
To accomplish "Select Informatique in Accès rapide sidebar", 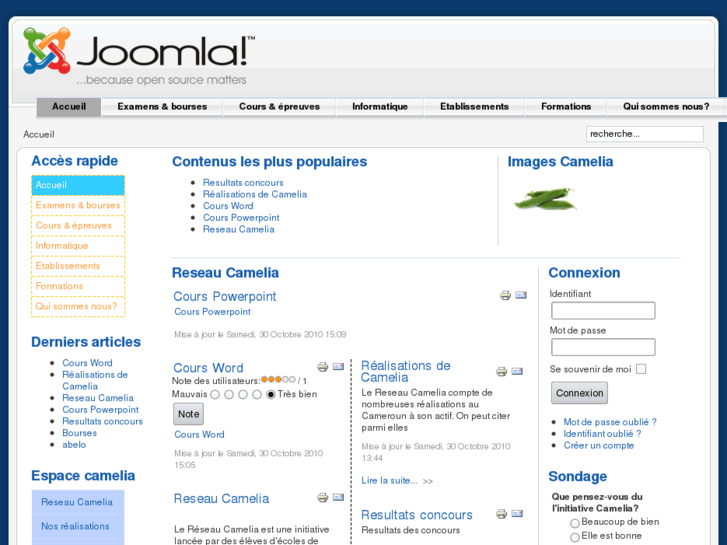I will pos(78,246).
